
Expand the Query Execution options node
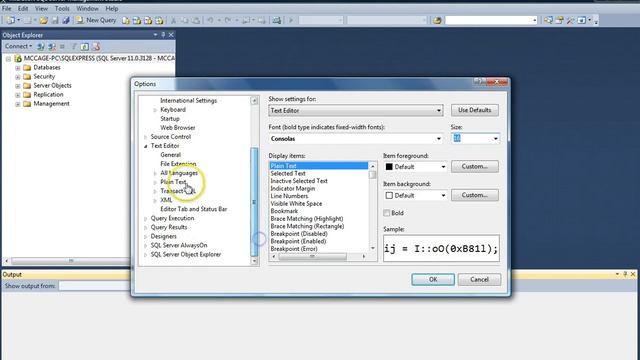click(x=146, y=219)
